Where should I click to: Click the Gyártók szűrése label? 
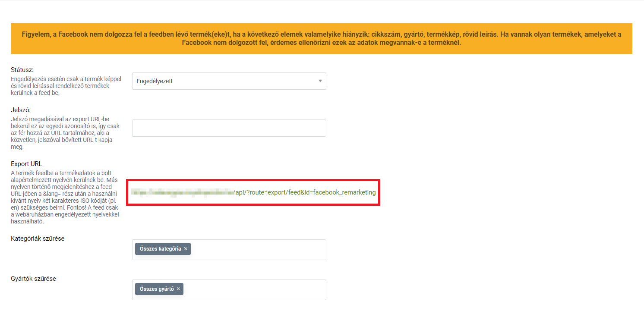pos(33,278)
